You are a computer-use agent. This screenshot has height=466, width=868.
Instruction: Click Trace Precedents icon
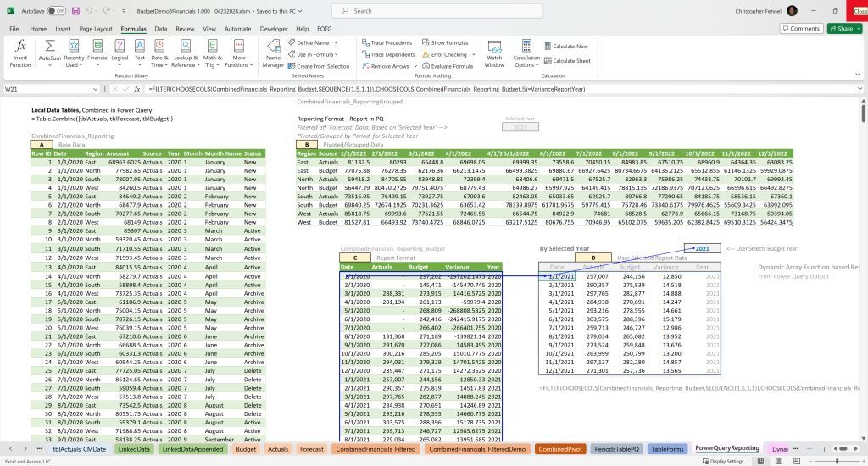point(387,42)
